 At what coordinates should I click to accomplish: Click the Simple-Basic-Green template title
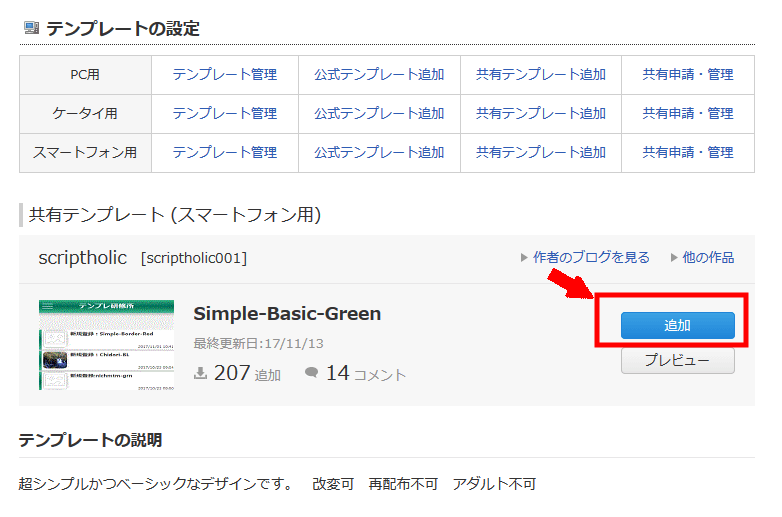tap(287, 314)
